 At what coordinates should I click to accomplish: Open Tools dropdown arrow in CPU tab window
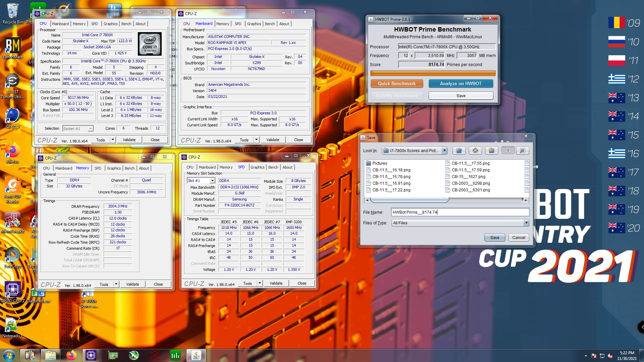pyautogui.click(x=113, y=140)
